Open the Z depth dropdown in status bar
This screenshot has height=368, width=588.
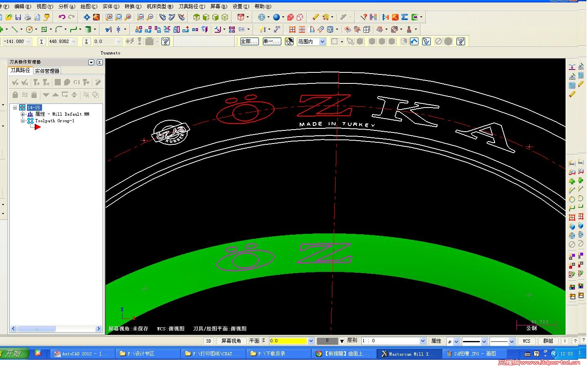[311, 341]
